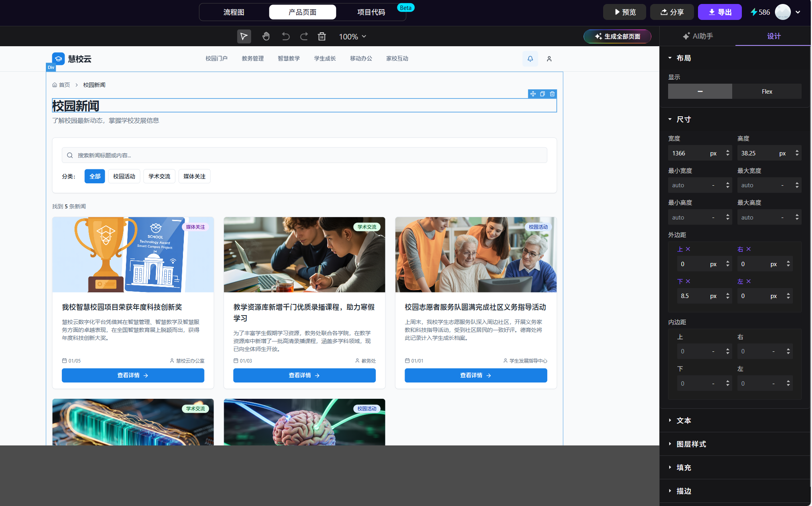Screen dimensions: 812x506
Task: Click the lightning credits icon
Action: click(x=754, y=12)
